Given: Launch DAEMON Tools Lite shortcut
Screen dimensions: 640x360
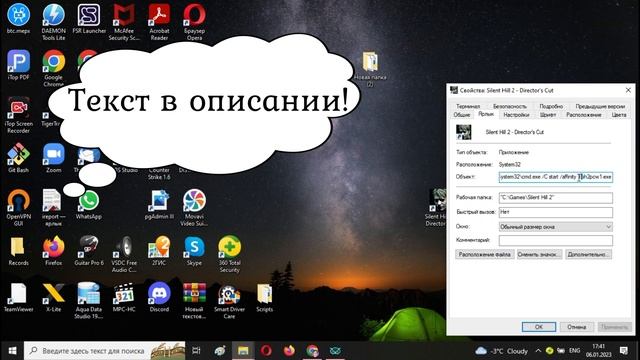Looking at the screenshot, I should pyautogui.click(x=53, y=21).
